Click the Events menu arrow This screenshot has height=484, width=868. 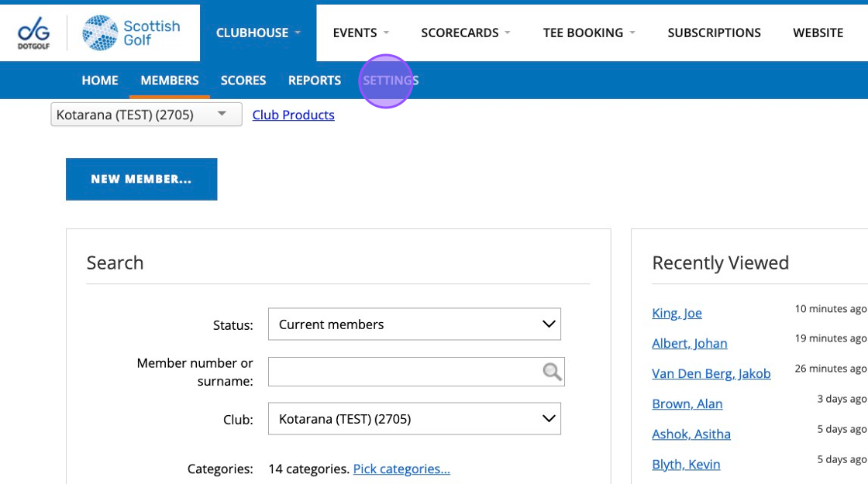(x=386, y=33)
